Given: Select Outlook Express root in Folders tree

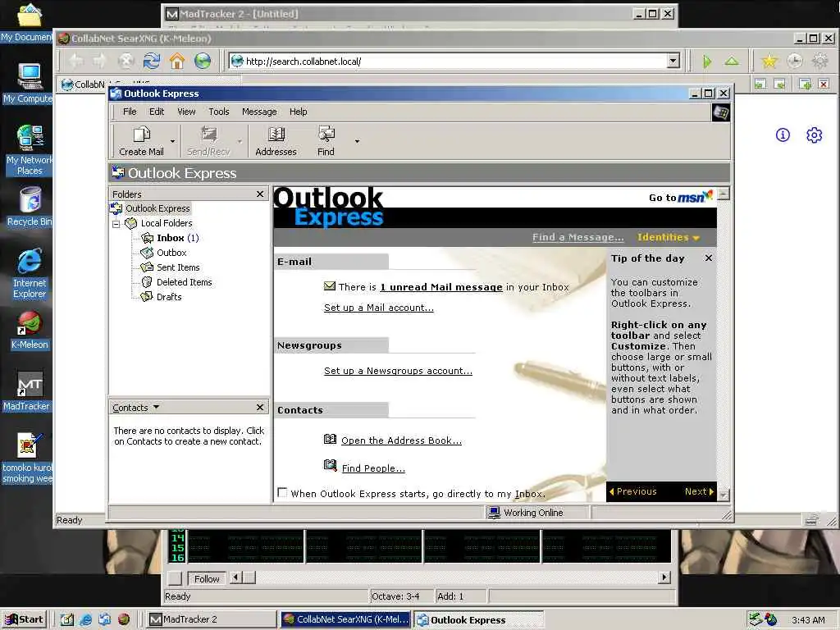Looking at the screenshot, I should click(x=157, y=208).
